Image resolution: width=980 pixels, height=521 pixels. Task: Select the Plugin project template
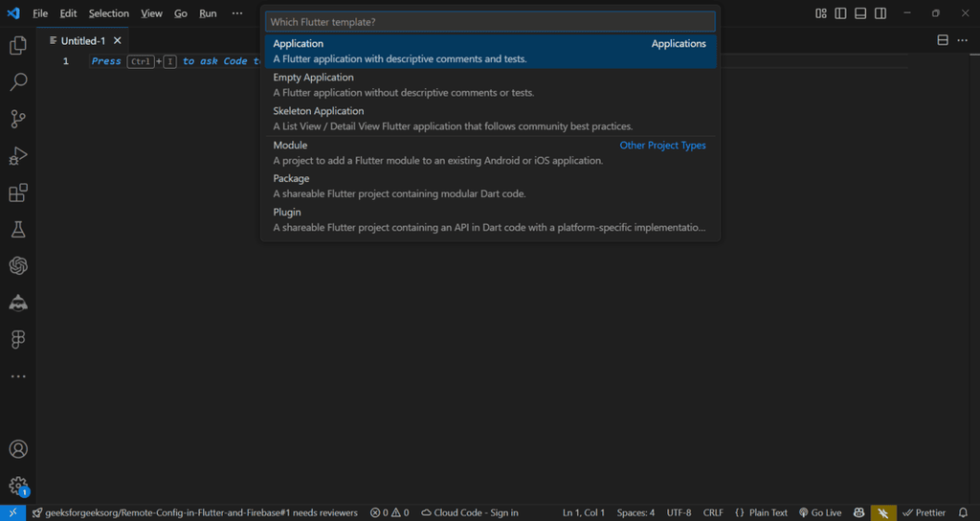(x=490, y=220)
